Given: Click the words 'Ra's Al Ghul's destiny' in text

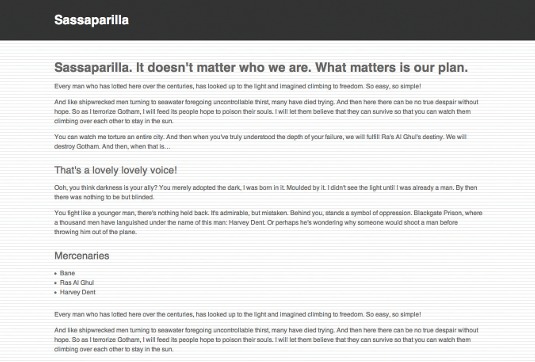Looking at the screenshot, I should (412, 137).
